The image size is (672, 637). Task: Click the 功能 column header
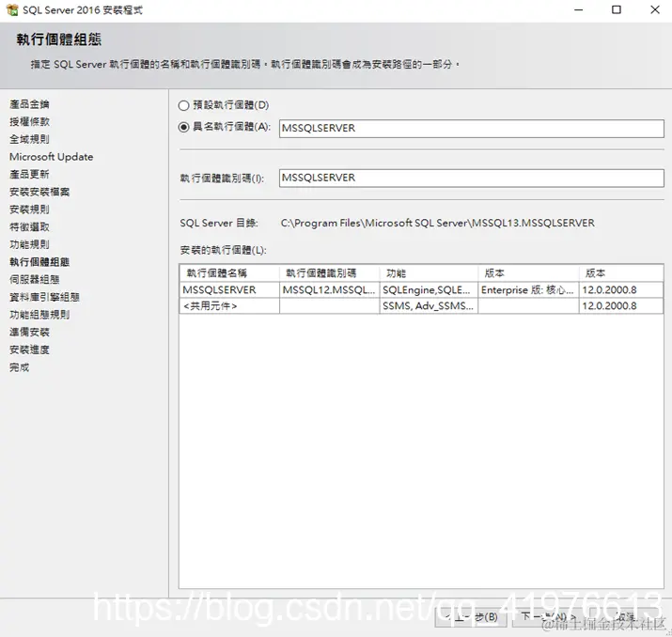(429, 273)
